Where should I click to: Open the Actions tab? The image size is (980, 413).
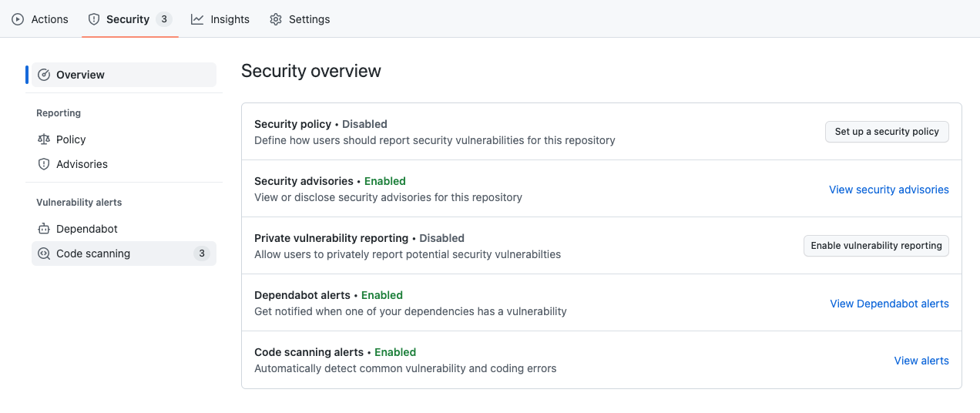pyautogui.click(x=49, y=19)
